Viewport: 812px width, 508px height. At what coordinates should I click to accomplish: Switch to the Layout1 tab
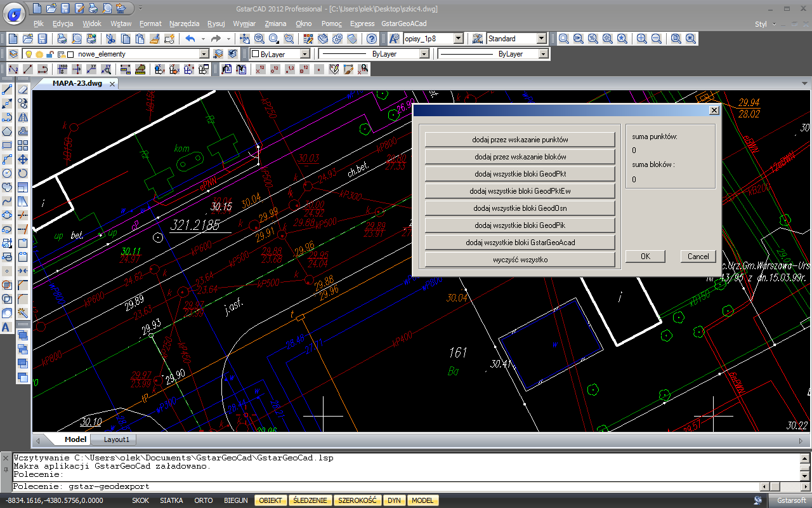(116, 439)
